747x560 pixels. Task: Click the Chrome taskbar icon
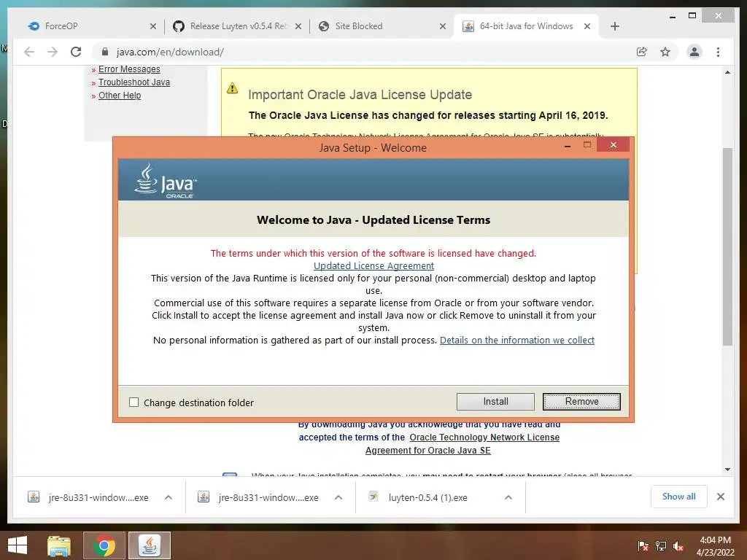click(104, 545)
